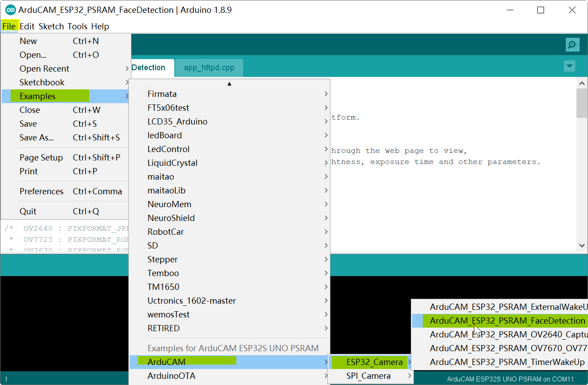Open the Stepper examples entry
Image resolution: width=588 pixels, height=385 pixels.
(230, 259)
